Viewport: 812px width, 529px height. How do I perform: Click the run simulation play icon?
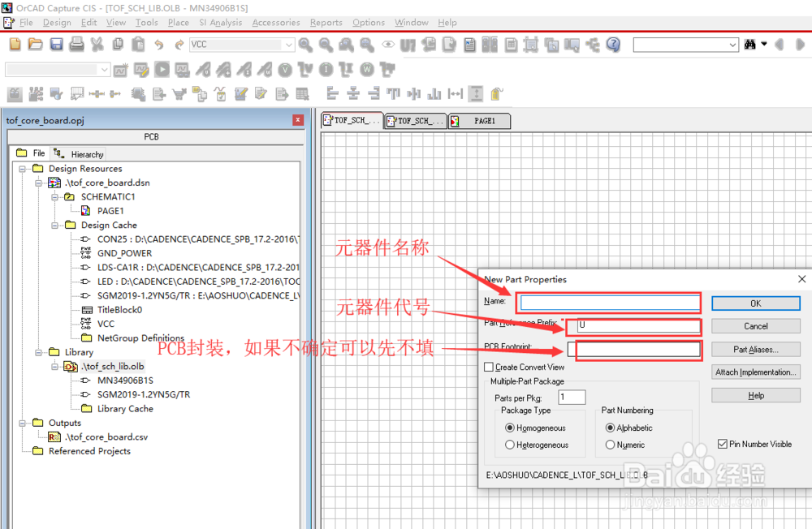[162, 69]
